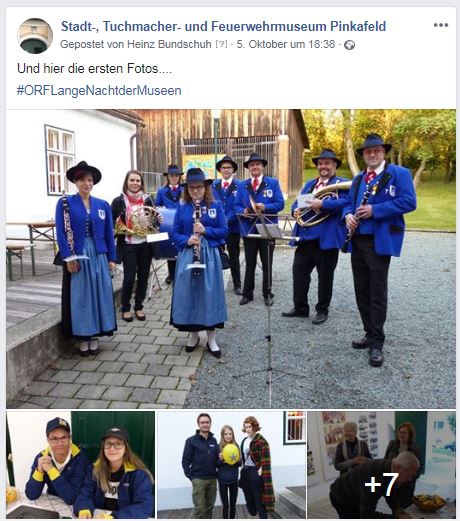This screenshot has width=460, height=521.
Task: Open the large brass band photo
Action: click(231, 259)
